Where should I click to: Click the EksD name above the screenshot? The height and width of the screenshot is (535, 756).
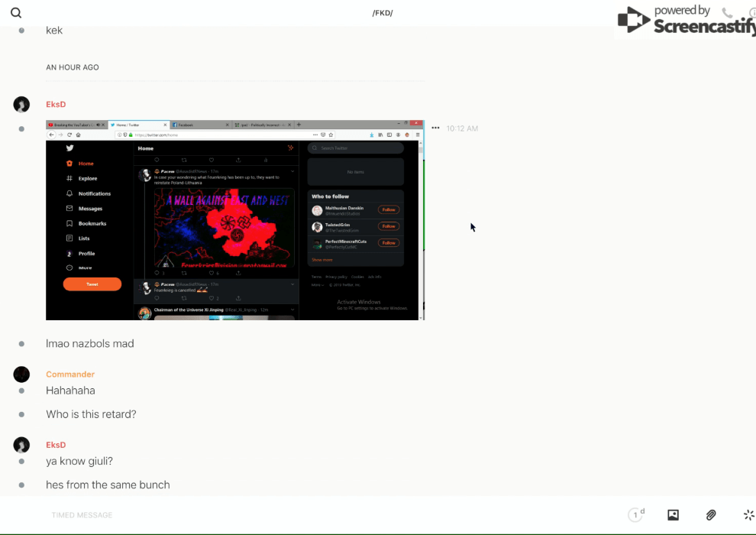56,105
